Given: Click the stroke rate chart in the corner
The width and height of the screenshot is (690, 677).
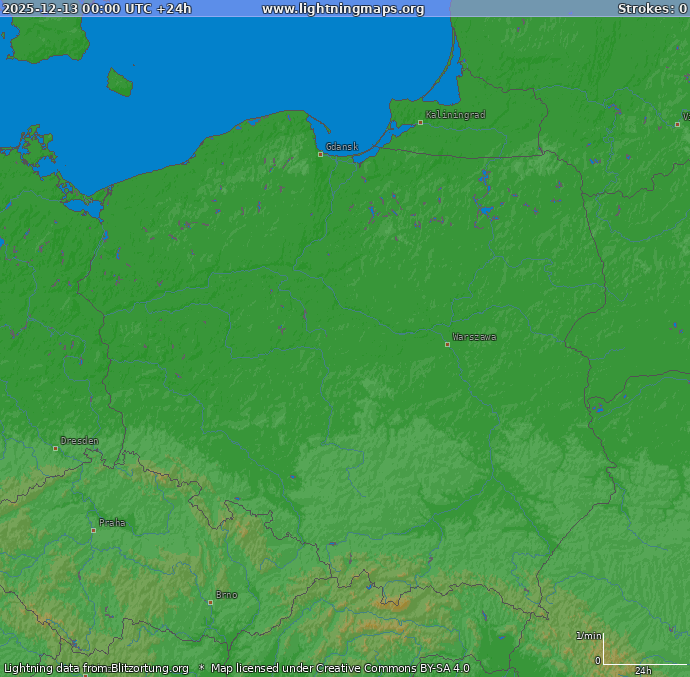Looking at the screenshot, I should [644, 649].
